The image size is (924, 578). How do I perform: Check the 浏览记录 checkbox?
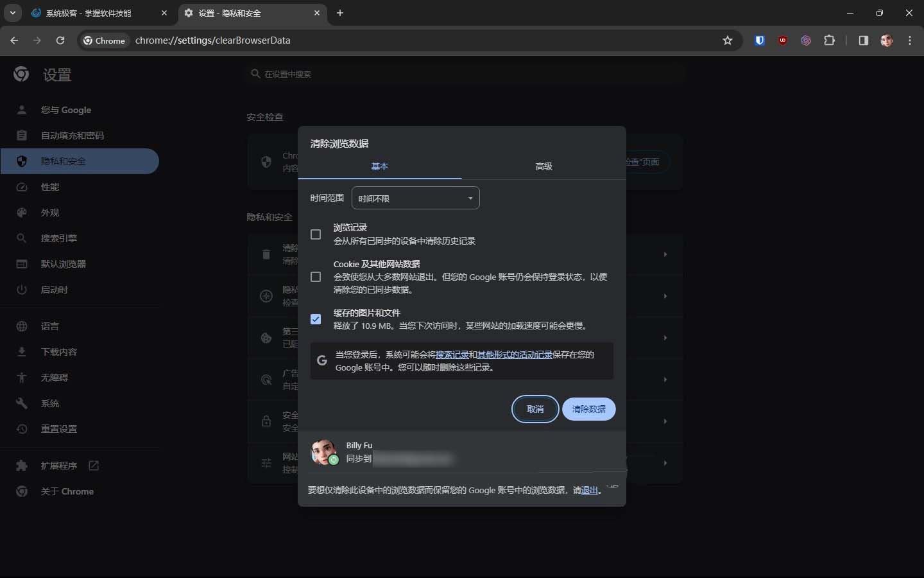coord(316,234)
